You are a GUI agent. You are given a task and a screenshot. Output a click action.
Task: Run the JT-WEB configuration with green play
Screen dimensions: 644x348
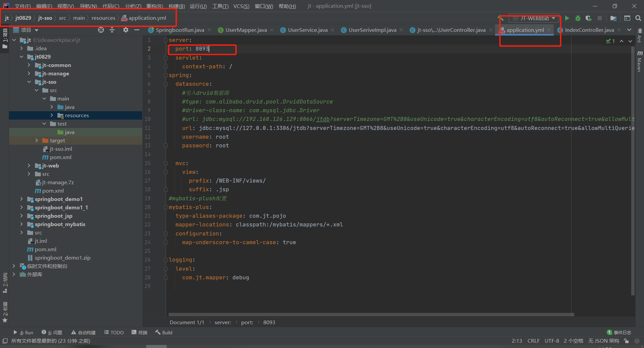(567, 18)
